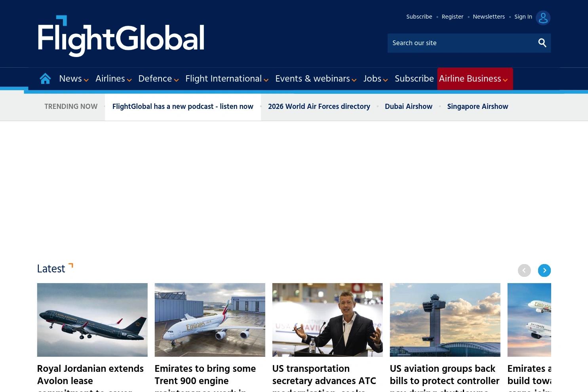The height and width of the screenshot is (392, 588).
Task: Show the next Latest carousel stories
Action: (544, 270)
